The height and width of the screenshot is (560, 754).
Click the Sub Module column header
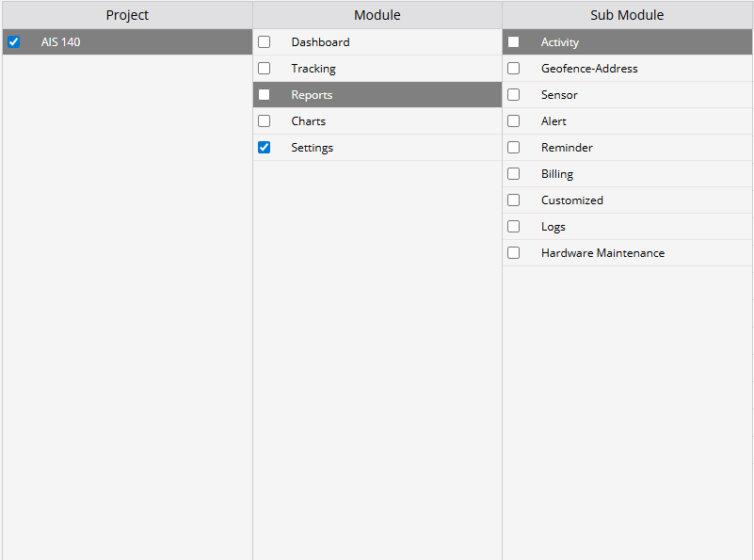pyautogui.click(x=627, y=15)
